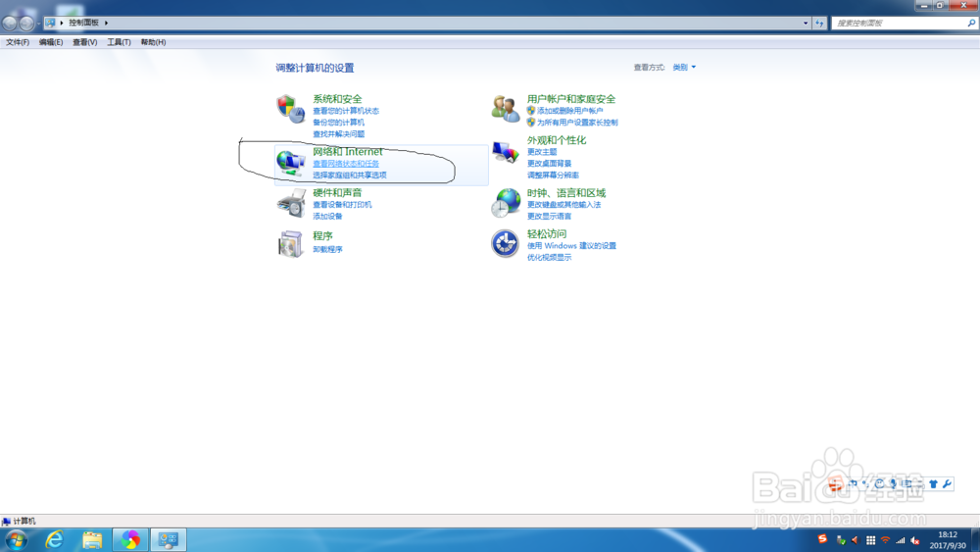Open System and Security shield icon
The height and width of the screenshot is (552, 980).
[291, 109]
